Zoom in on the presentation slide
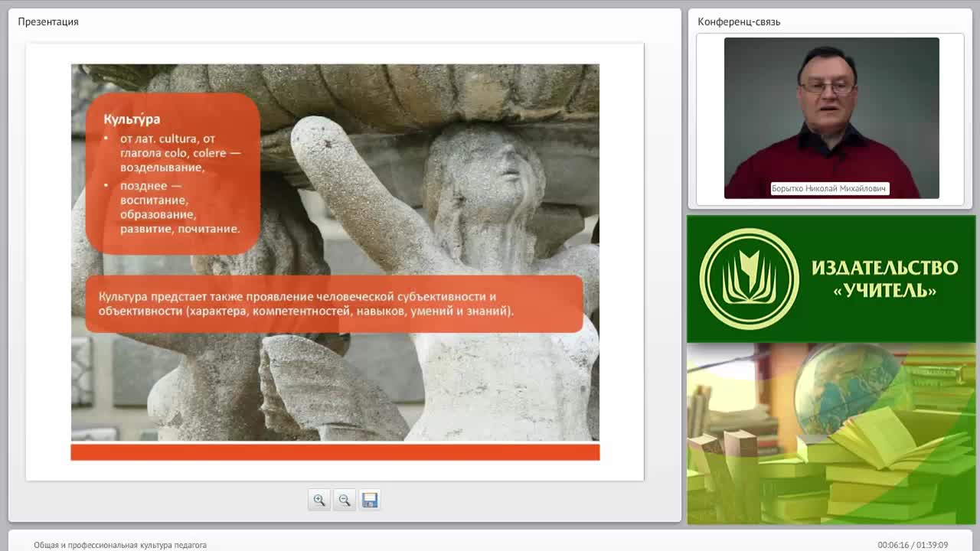The height and width of the screenshot is (551, 980). click(319, 500)
